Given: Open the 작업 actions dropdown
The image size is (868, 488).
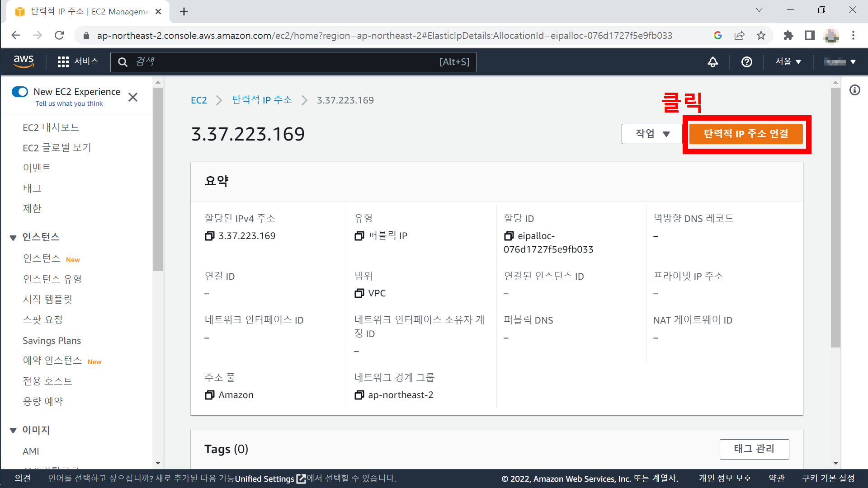Looking at the screenshot, I should point(651,134).
